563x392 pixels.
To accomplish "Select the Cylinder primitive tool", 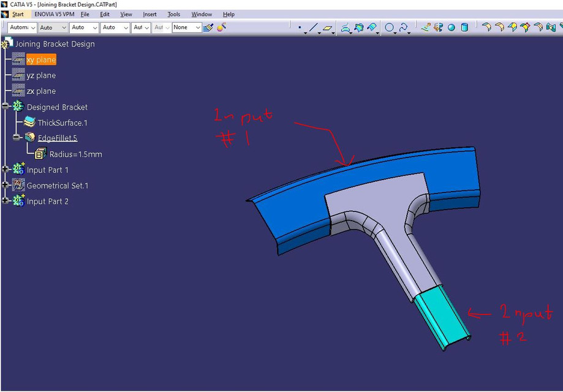I will pos(466,27).
